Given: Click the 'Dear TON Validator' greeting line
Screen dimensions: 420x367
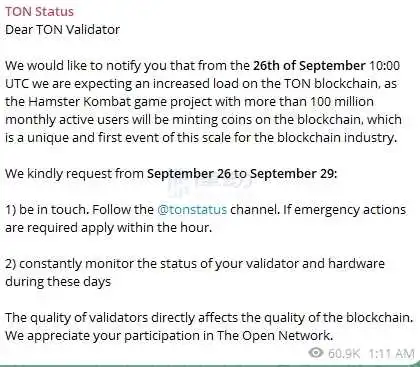Looking at the screenshot, I should tap(62, 30).
